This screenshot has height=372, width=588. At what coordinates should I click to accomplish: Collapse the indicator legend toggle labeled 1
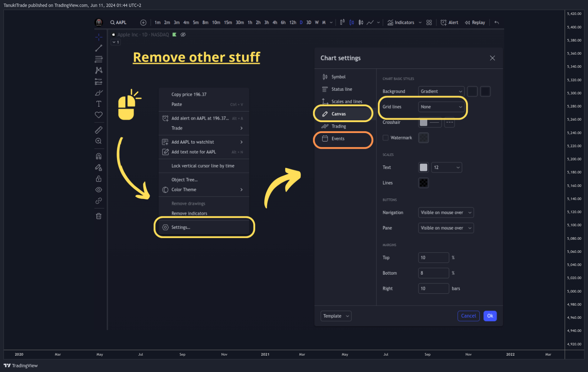[x=116, y=42]
